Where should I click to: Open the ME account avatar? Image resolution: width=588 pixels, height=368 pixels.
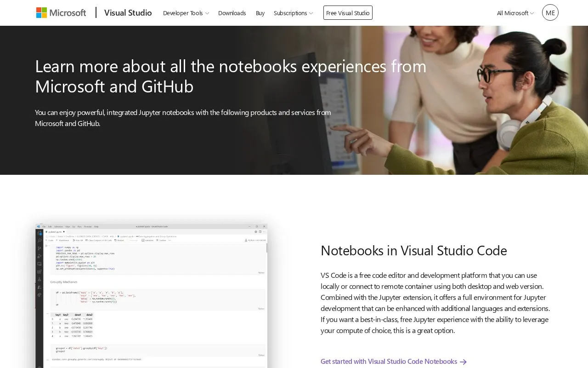tap(550, 12)
